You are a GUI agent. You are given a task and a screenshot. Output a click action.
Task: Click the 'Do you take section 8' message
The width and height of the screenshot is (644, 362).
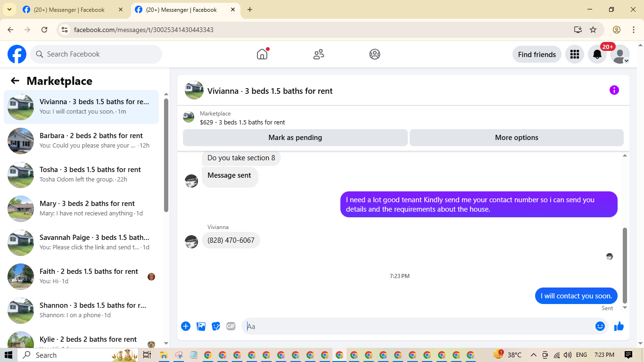tap(241, 158)
